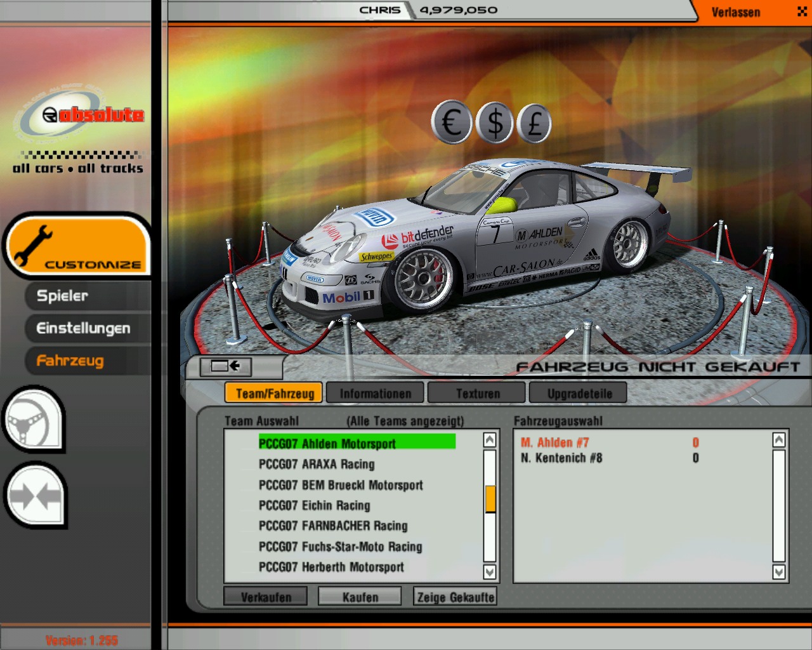This screenshot has height=650, width=812.
Task: Click vehicle list scroll up arrow
Action: click(779, 440)
